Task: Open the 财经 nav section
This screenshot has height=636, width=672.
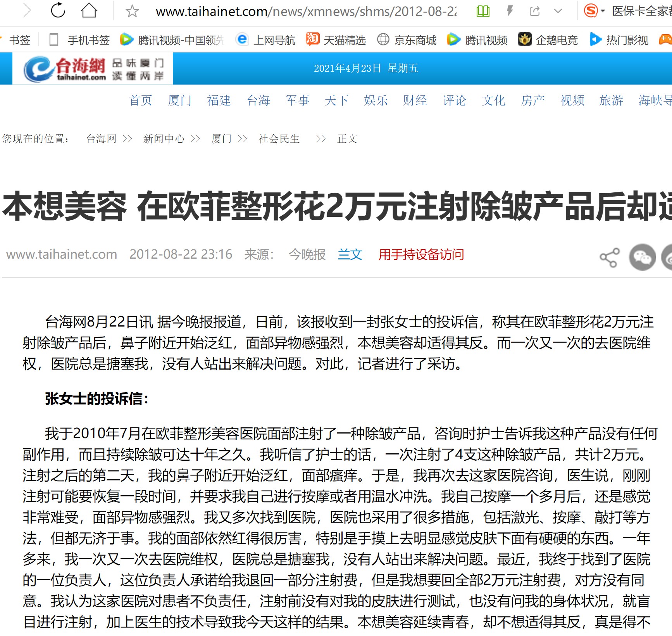Action: (415, 100)
